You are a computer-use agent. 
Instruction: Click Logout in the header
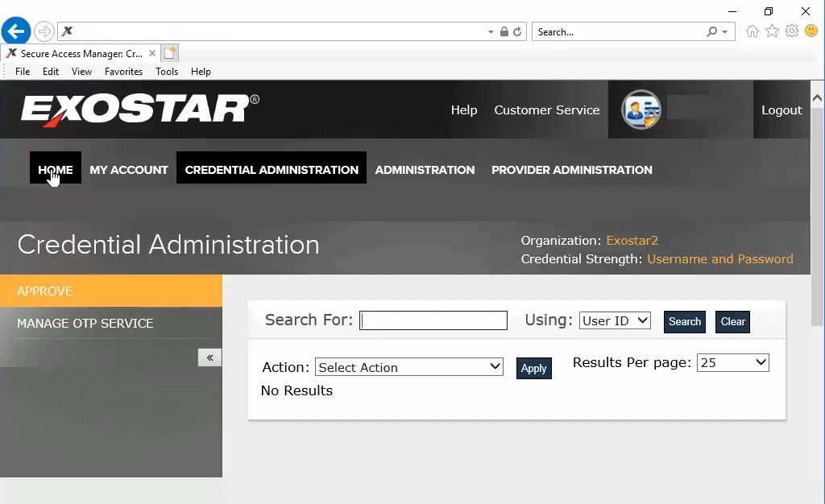(x=781, y=109)
